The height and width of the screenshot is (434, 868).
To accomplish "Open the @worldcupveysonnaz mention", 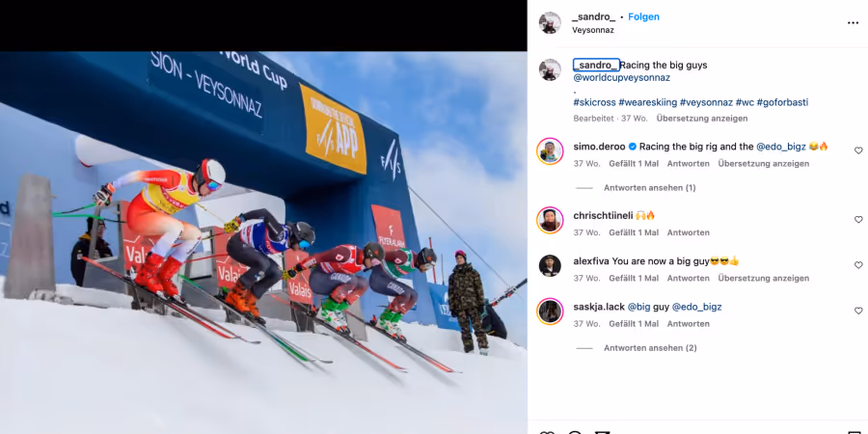I will pos(622,78).
